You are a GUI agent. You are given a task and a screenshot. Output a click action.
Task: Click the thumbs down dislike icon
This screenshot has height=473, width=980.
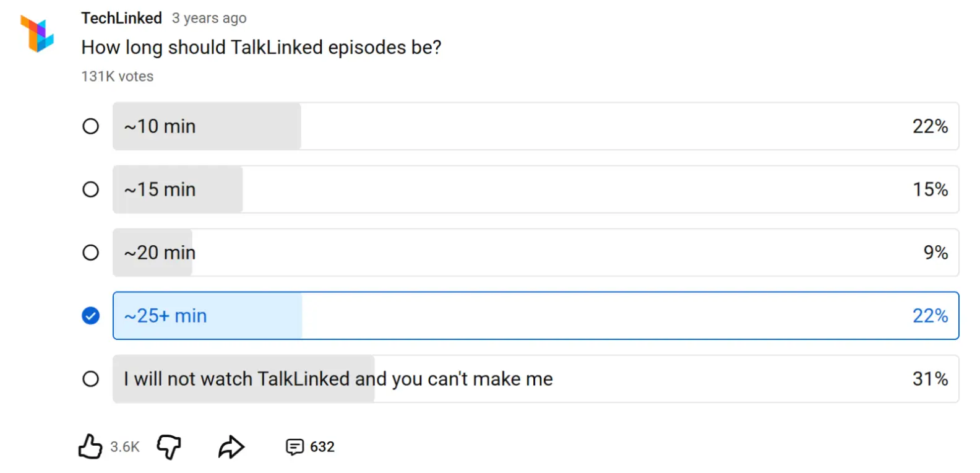(168, 446)
